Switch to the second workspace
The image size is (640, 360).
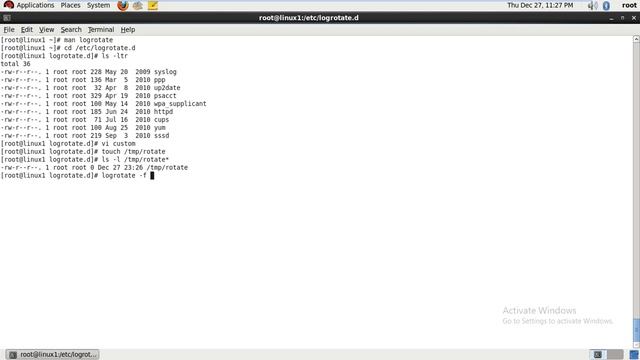[615, 354]
